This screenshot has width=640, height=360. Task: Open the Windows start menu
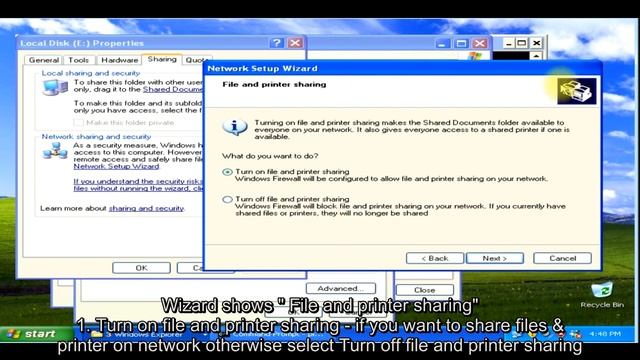coord(32,334)
